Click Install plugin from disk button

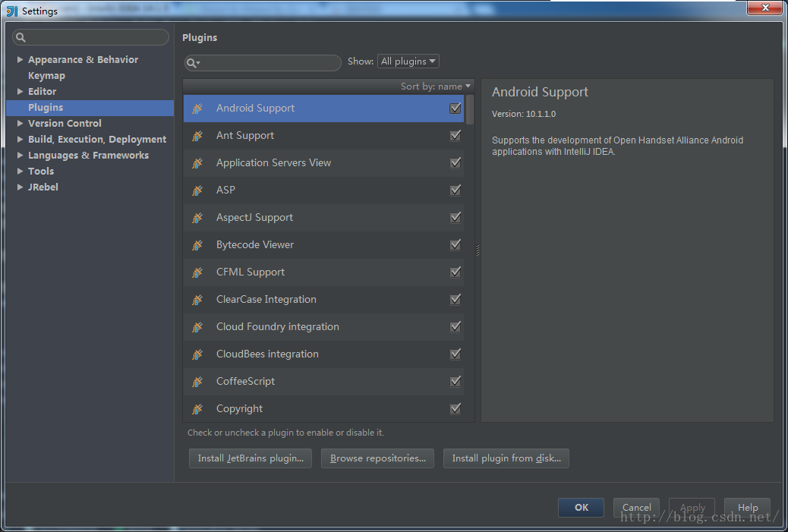506,458
